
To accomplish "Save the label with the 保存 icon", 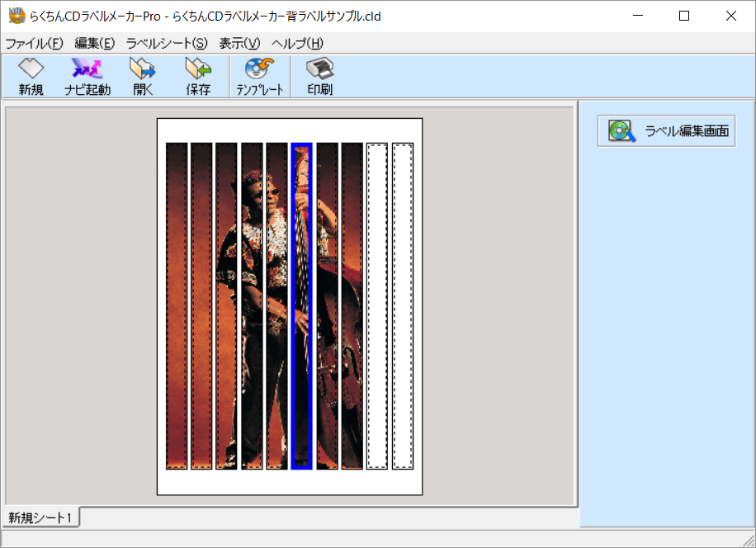I will point(198,77).
